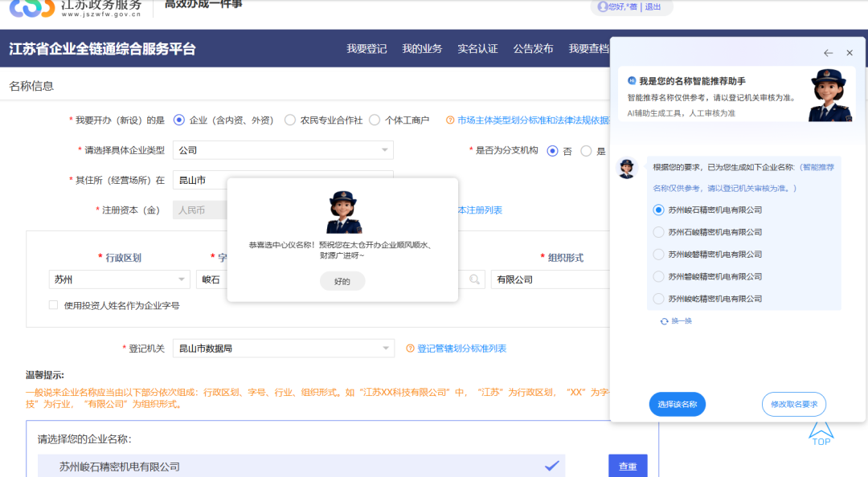This screenshot has height=477, width=868.
Task: Click the TOP arrow to return to top
Action: [x=821, y=434]
